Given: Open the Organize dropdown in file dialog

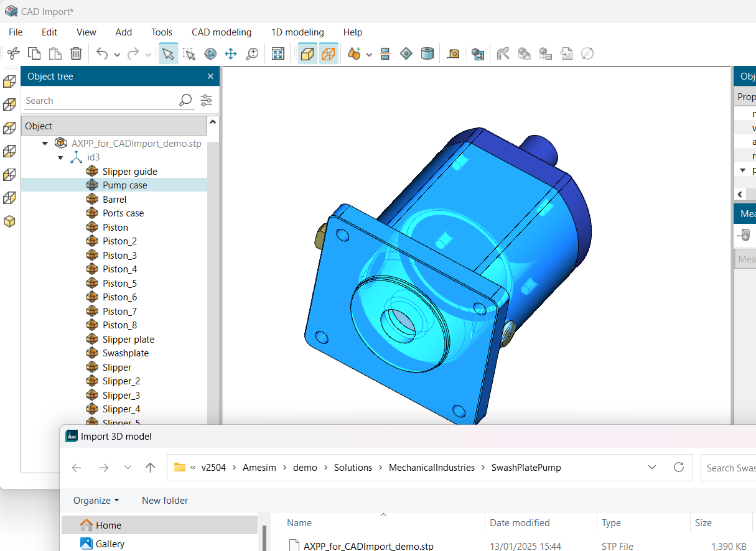Looking at the screenshot, I should (96, 501).
